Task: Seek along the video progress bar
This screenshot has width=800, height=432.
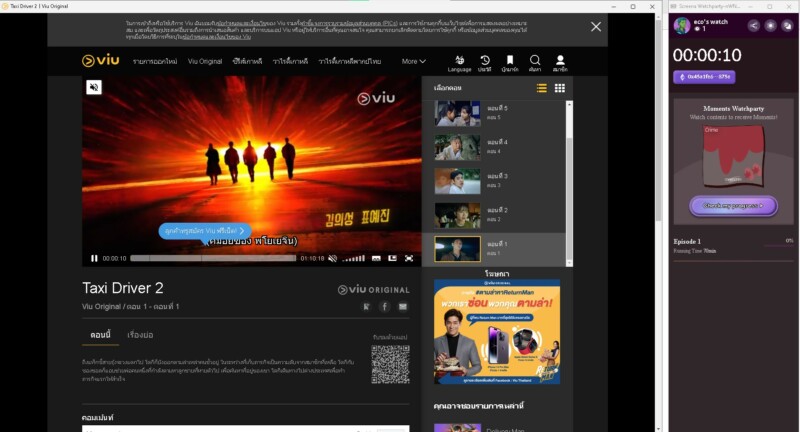Action: click(x=213, y=258)
